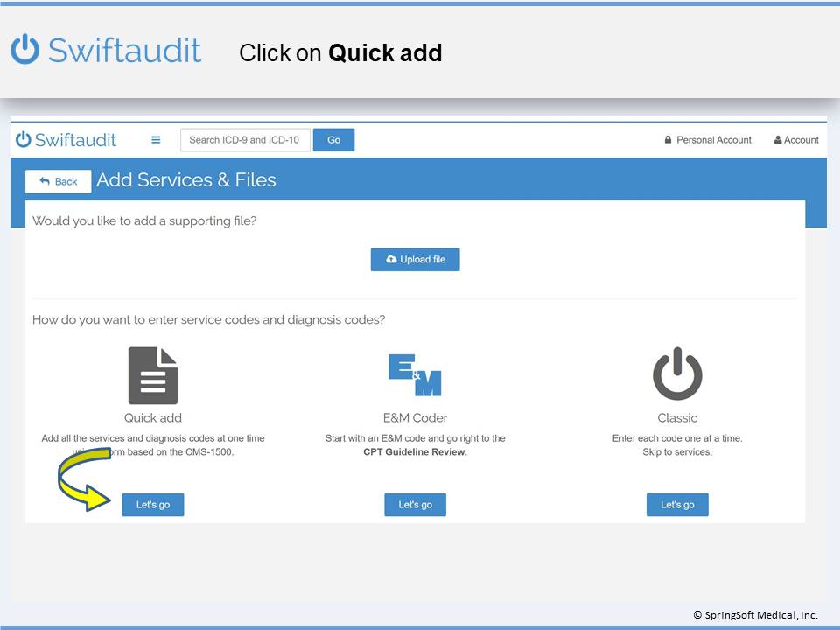This screenshot has height=630, width=840.
Task: Click the yellow curved arrow pointer
Action: point(83,479)
